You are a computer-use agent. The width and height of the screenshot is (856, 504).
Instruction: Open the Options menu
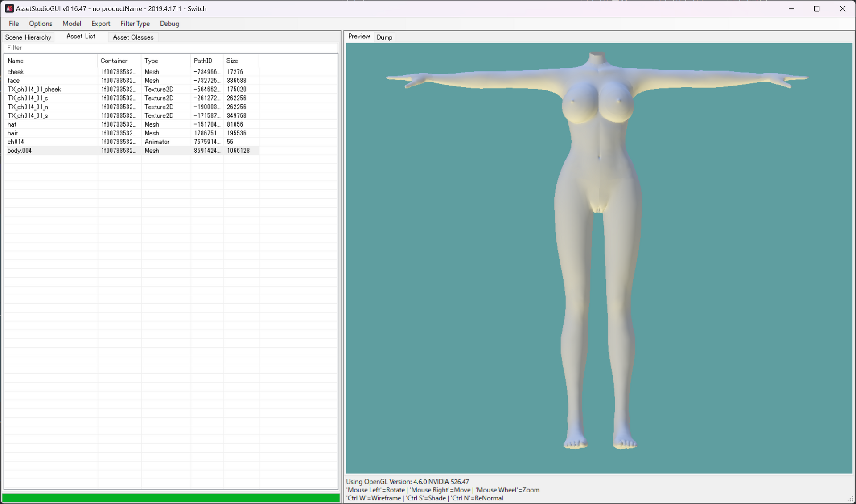pos(41,24)
